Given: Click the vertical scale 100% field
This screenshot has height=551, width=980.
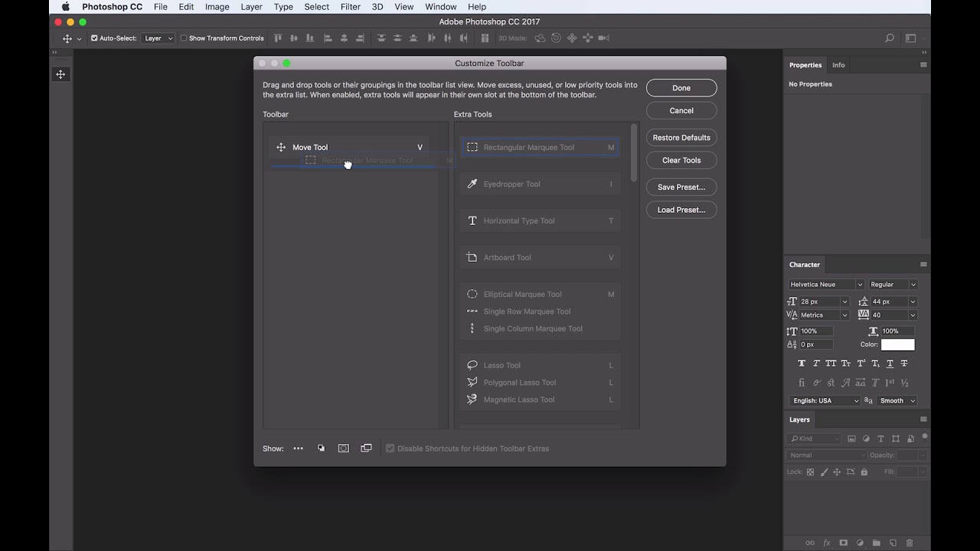Looking at the screenshot, I should [815, 331].
